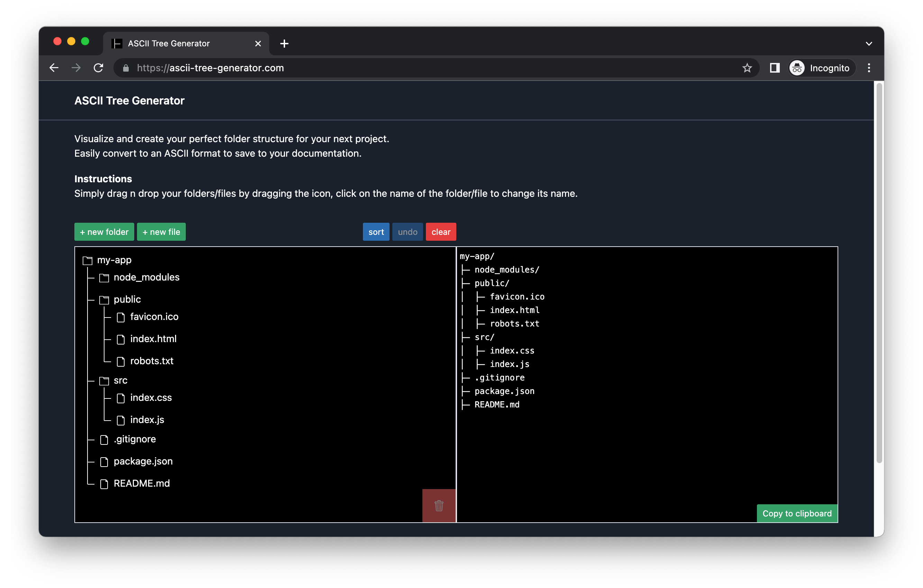
Task: Click the + new folder button
Action: [104, 232]
